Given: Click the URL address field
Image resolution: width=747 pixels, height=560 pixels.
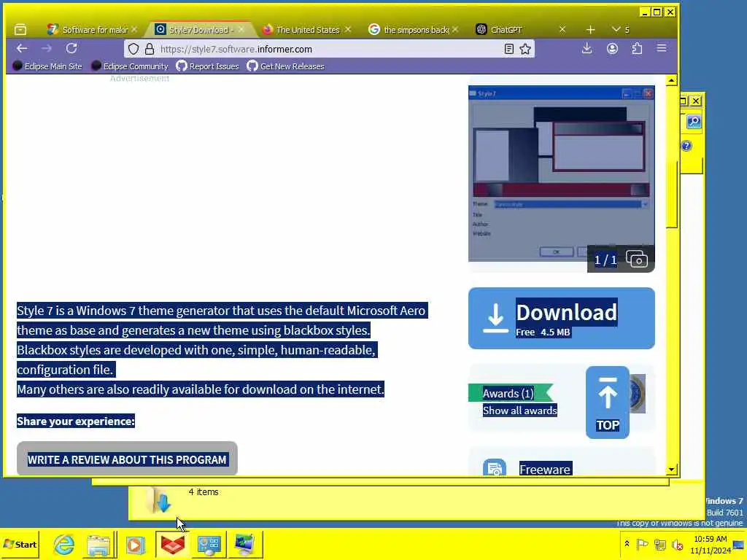Looking at the screenshot, I should 329,49.
